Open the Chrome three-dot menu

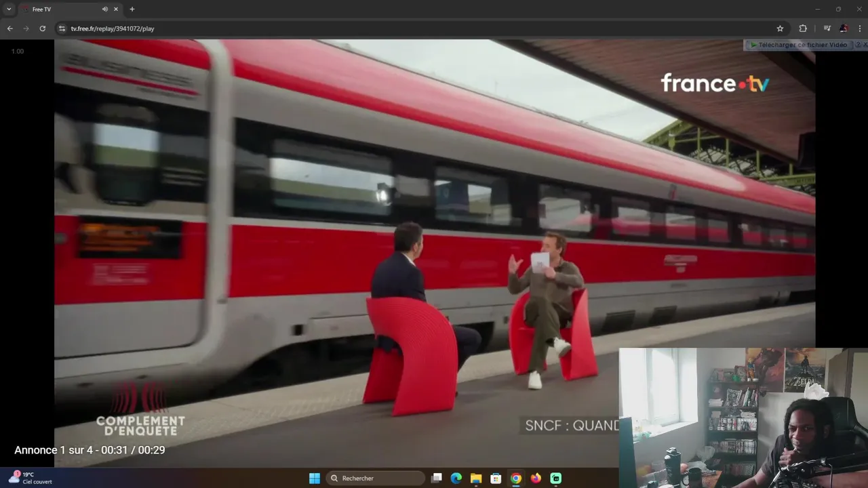[860, 28]
